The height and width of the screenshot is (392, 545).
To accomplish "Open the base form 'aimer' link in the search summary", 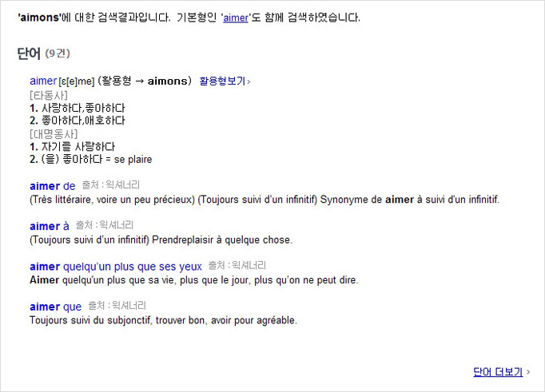I will (x=236, y=18).
